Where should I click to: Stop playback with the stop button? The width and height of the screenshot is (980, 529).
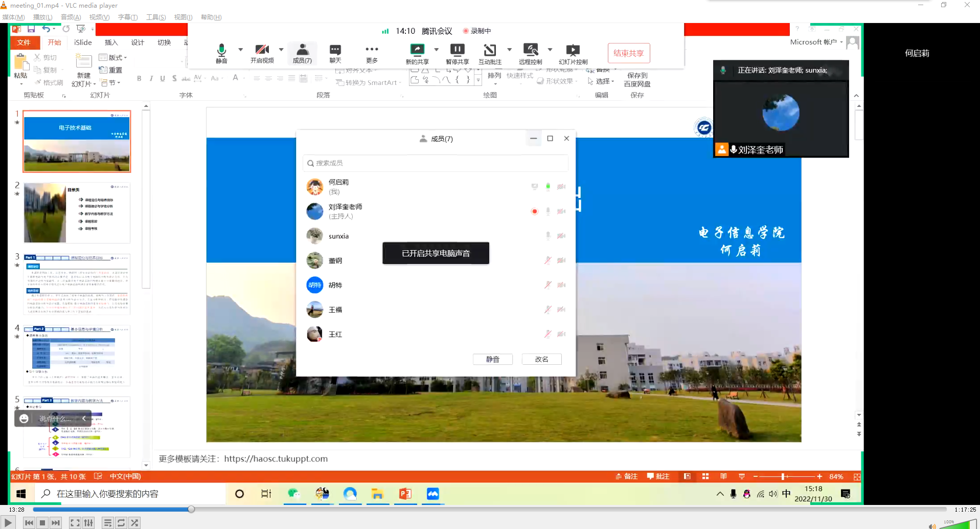(x=42, y=522)
